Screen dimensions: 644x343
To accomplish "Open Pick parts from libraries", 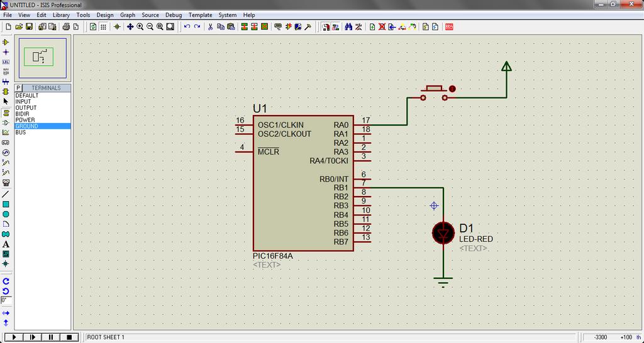I will (x=278, y=26).
